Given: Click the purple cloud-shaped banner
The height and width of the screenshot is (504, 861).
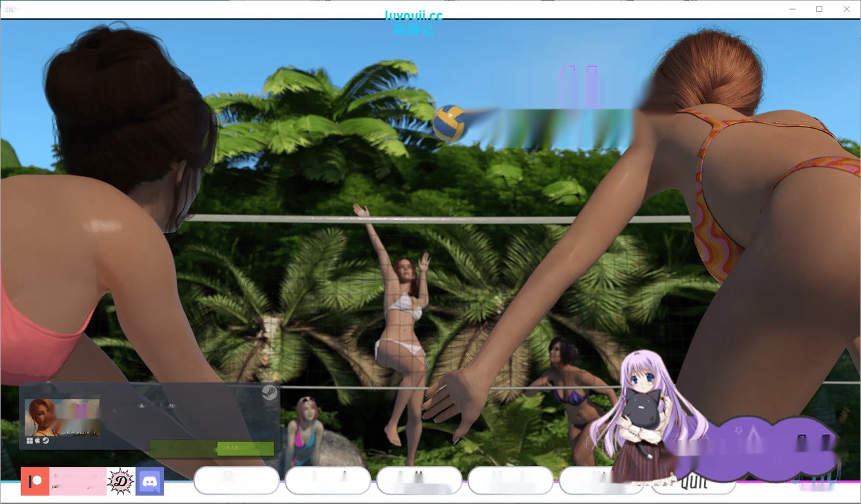Looking at the screenshot, I should [755, 445].
